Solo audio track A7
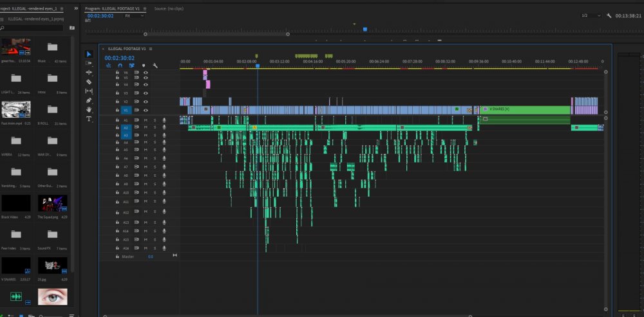 pyautogui.click(x=155, y=167)
